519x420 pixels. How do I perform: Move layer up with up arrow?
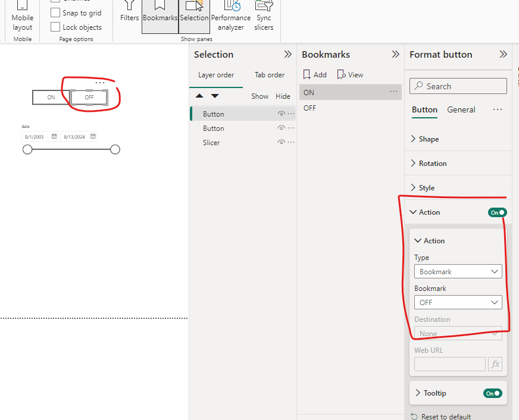(199, 96)
